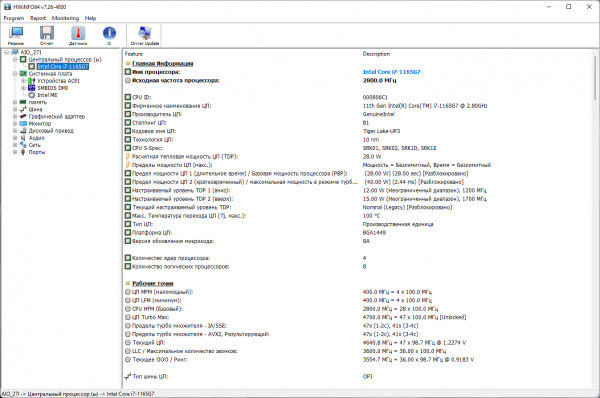Image resolution: width=600 pixels, height=398 pixels.
Task: Expand the Монитор node
Action: click(15, 124)
